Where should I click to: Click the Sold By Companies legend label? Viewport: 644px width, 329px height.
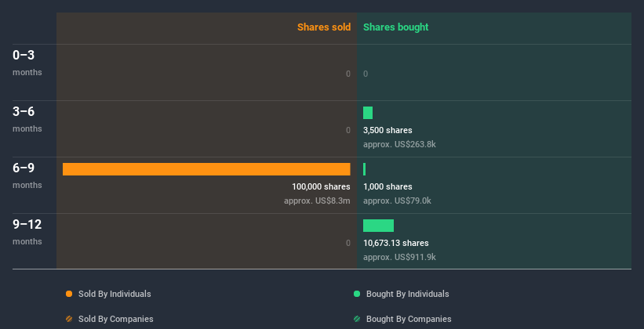pyautogui.click(x=116, y=319)
